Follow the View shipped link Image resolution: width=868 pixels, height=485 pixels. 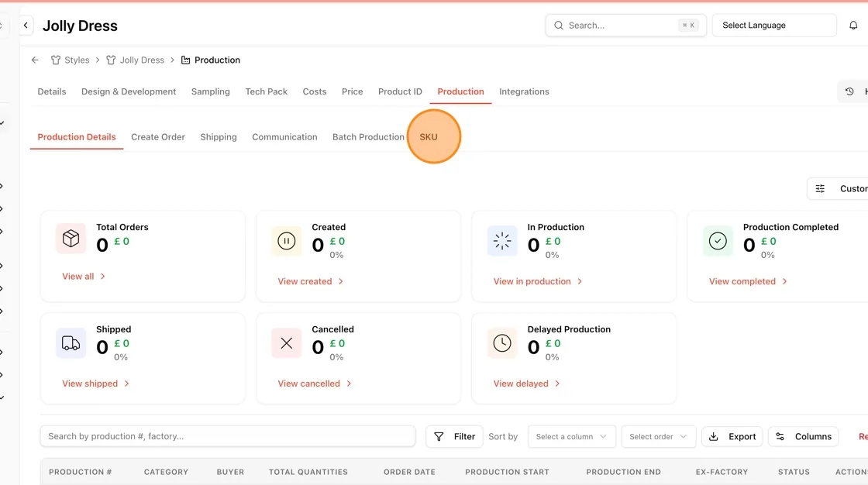pos(95,384)
